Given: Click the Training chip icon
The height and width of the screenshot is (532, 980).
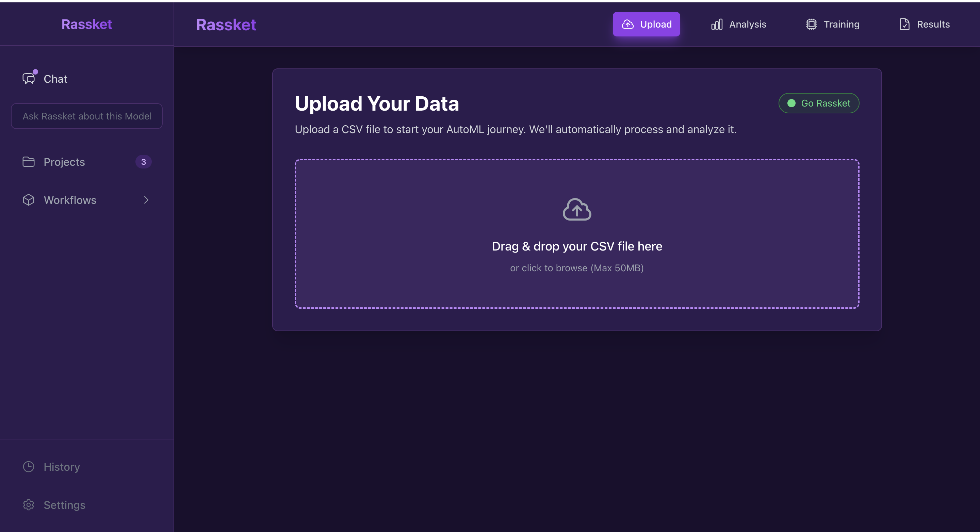Looking at the screenshot, I should pos(811,25).
